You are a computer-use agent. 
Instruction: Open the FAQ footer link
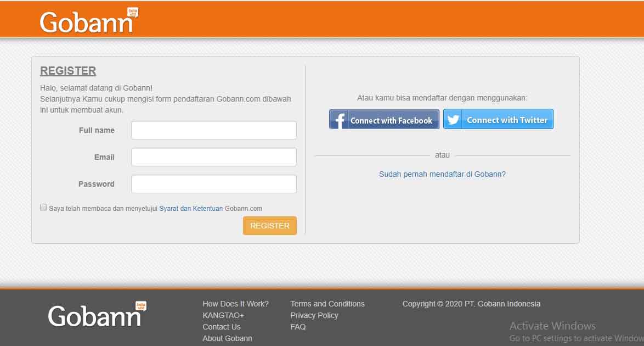click(298, 327)
